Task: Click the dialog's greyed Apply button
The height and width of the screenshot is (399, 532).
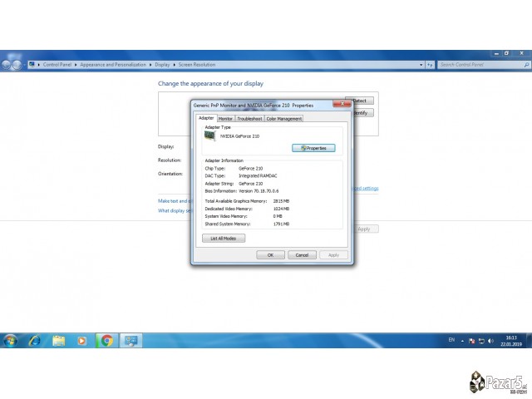Action: (x=333, y=255)
